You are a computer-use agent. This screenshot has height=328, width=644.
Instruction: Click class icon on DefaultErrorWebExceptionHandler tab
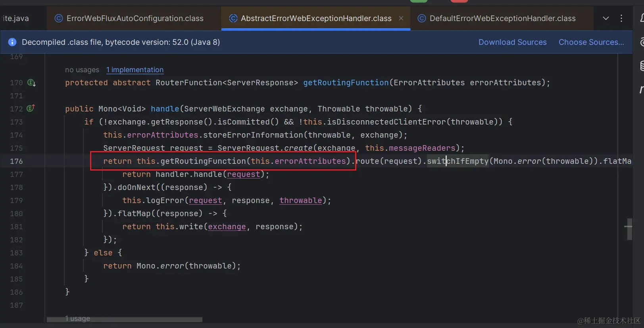[422, 18]
